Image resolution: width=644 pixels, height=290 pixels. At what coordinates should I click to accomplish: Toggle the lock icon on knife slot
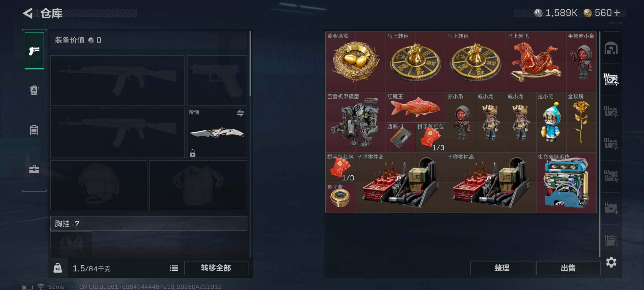[x=193, y=153]
